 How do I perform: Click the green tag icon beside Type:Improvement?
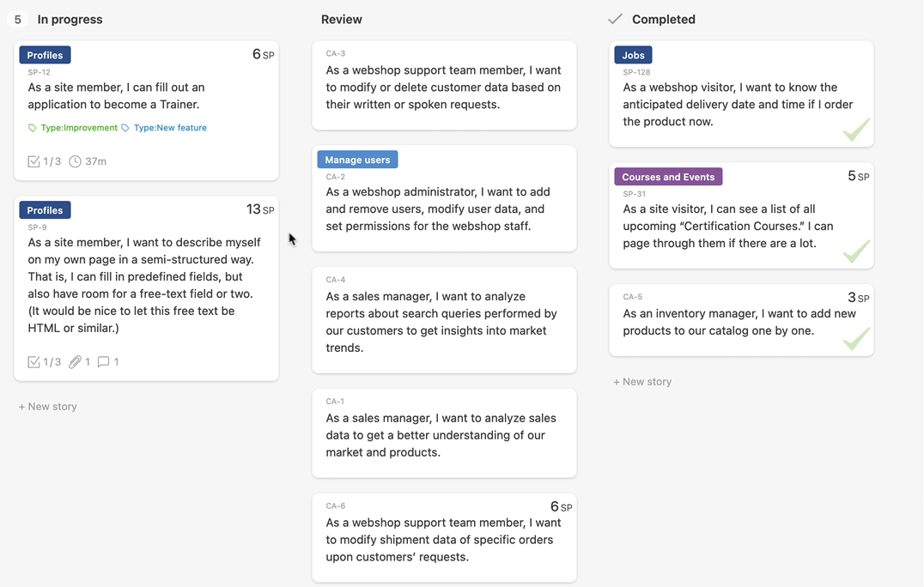coord(33,128)
